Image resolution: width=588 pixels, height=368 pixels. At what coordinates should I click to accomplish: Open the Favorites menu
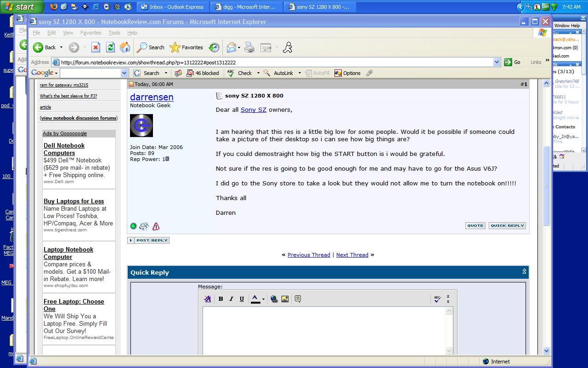click(90, 33)
